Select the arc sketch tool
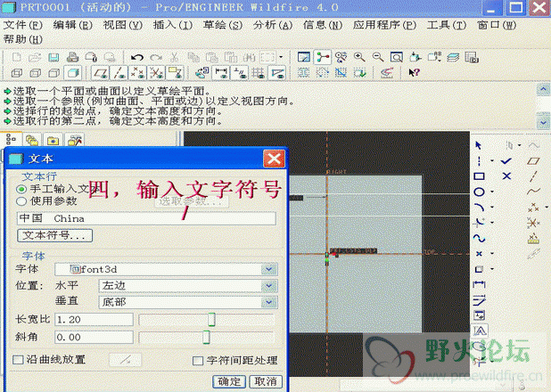The image size is (551, 392). click(479, 208)
